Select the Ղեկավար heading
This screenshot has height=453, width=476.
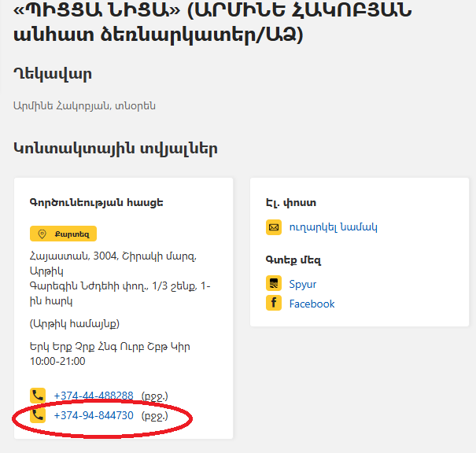(53, 75)
